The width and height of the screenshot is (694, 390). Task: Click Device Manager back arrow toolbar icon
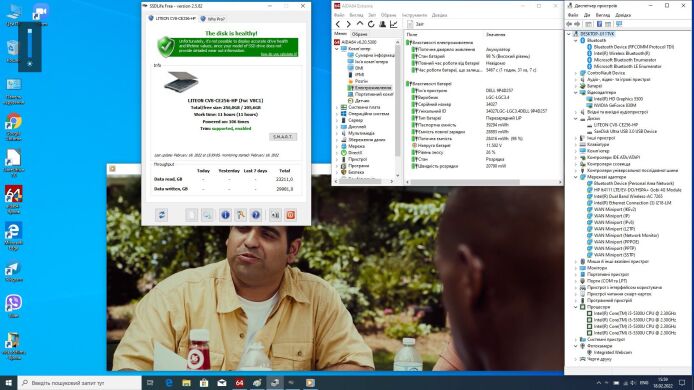point(570,24)
